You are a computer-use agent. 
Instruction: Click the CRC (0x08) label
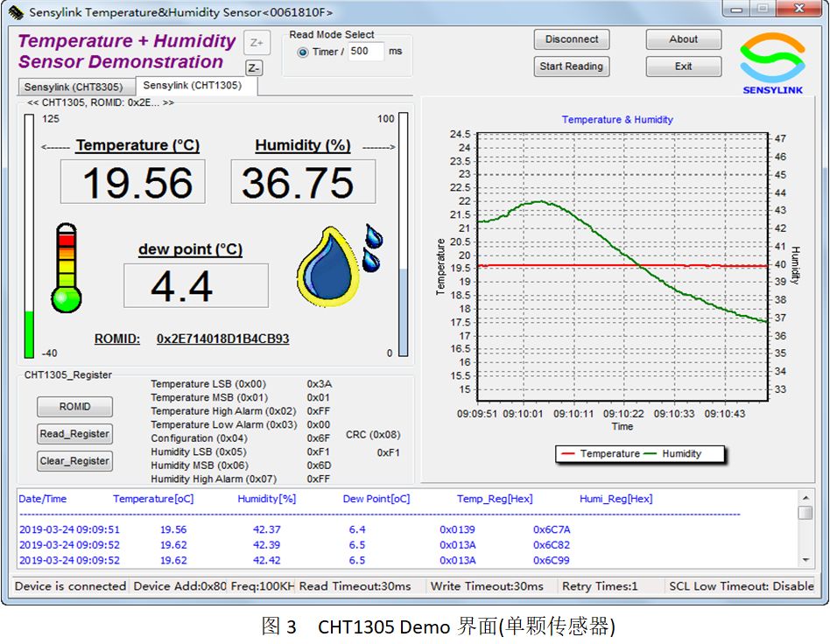point(373,435)
